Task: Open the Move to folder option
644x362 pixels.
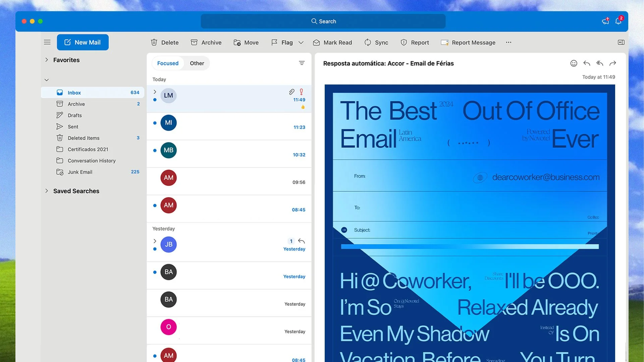Action: point(246,42)
